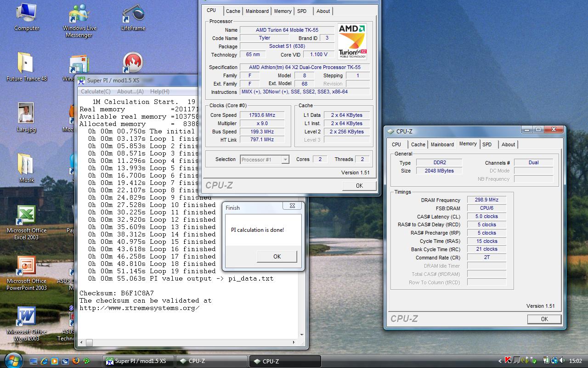Launch Windows Media Player from Quick Launch
This screenshot has height=368, width=588.
tap(54, 361)
